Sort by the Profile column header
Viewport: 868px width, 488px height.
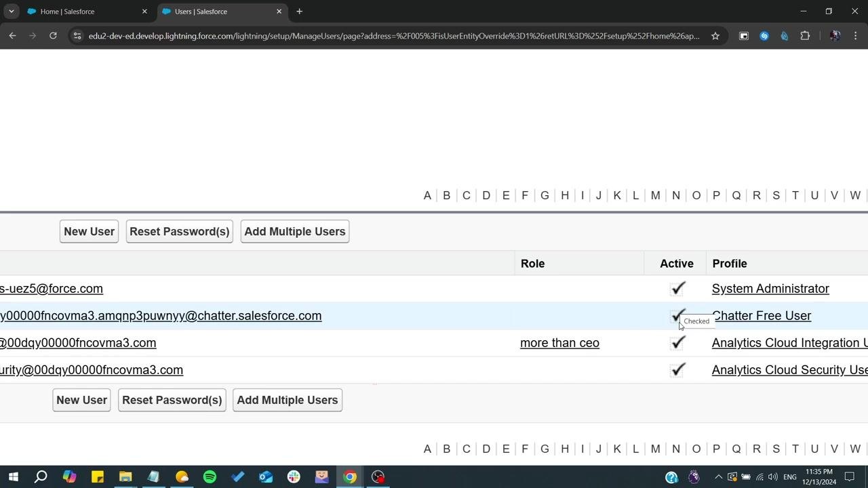pos(730,264)
